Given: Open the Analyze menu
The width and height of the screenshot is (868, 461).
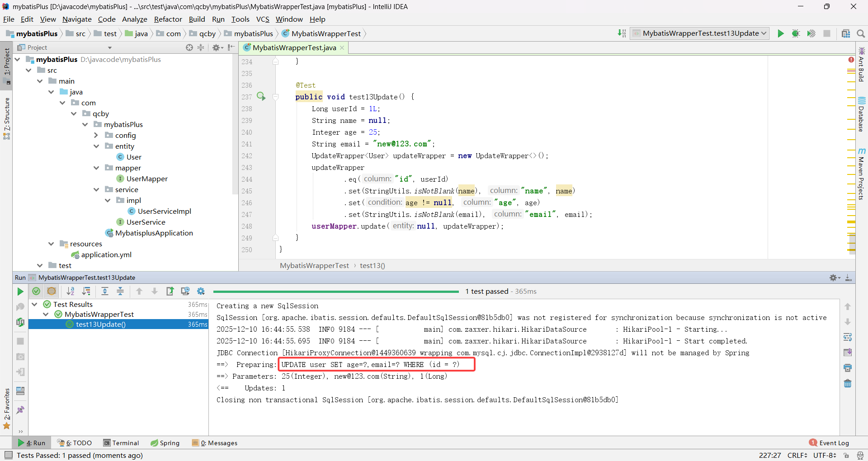Looking at the screenshot, I should (134, 19).
